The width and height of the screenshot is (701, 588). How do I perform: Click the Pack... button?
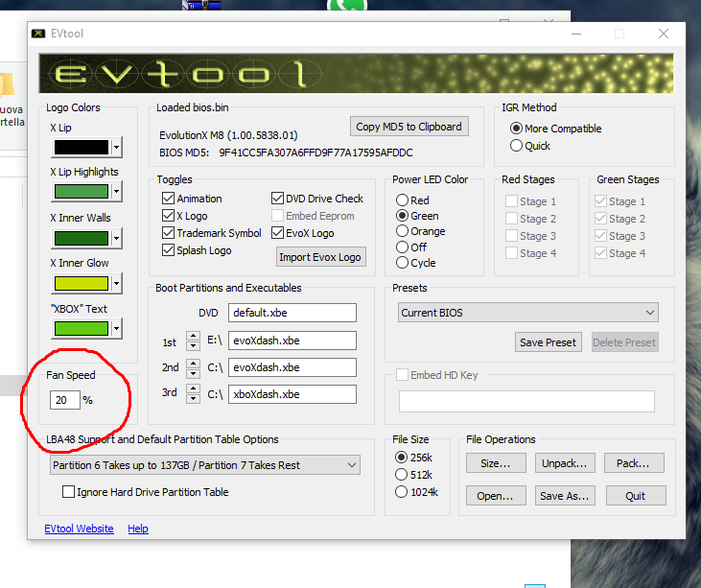tap(634, 463)
